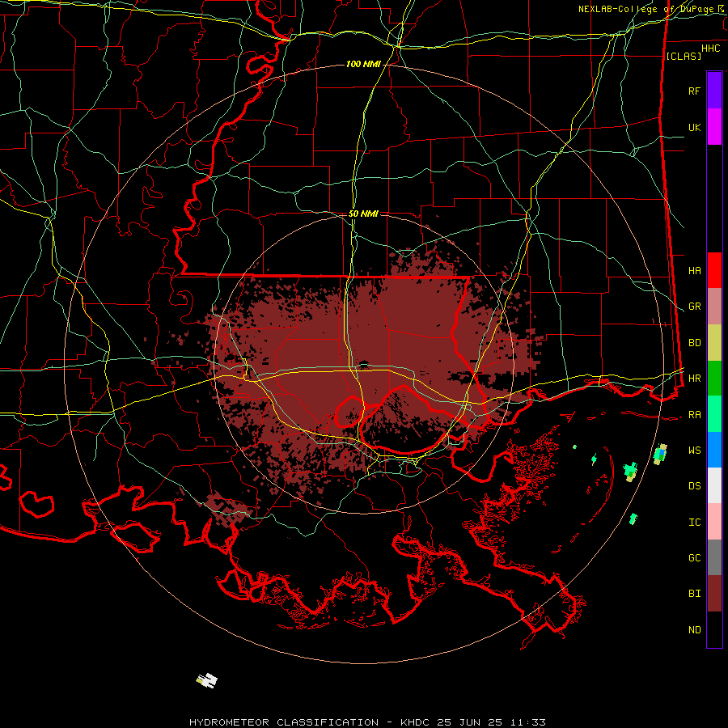728x728 pixels.
Task: Click the GR legend label
Action: [x=694, y=307]
